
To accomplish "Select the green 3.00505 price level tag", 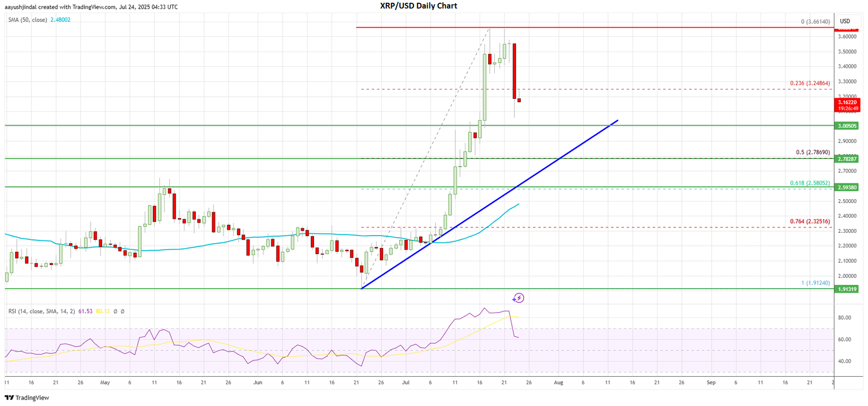I will (x=847, y=126).
